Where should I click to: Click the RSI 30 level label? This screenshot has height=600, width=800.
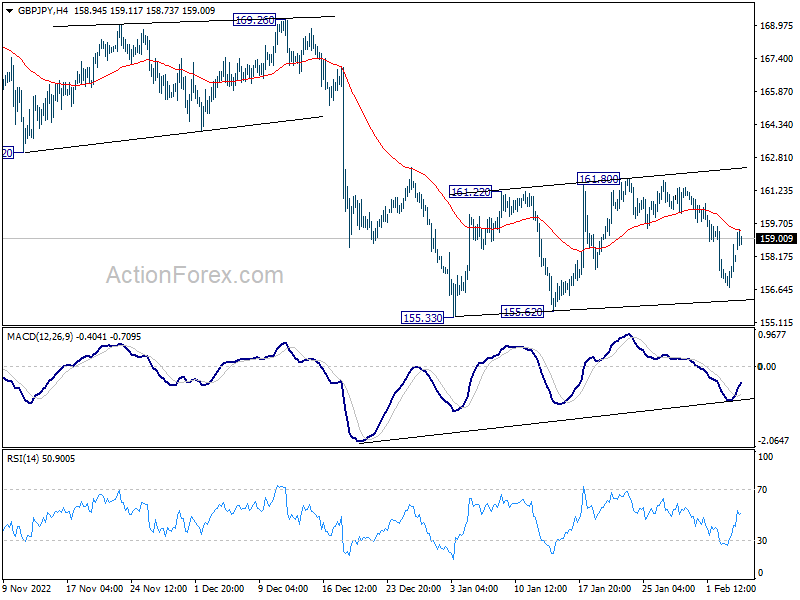[762, 541]
